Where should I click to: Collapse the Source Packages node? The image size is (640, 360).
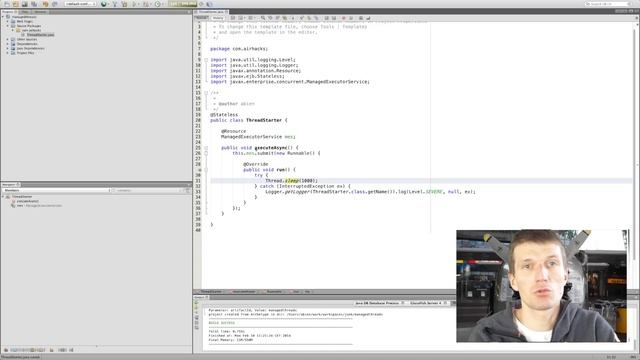point(8,26)
